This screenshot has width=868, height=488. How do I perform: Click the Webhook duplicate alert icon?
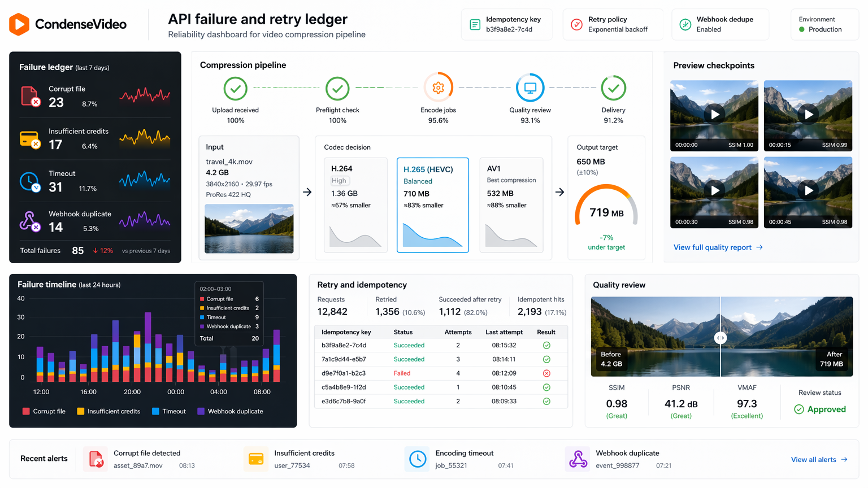(x=578, y=459)
